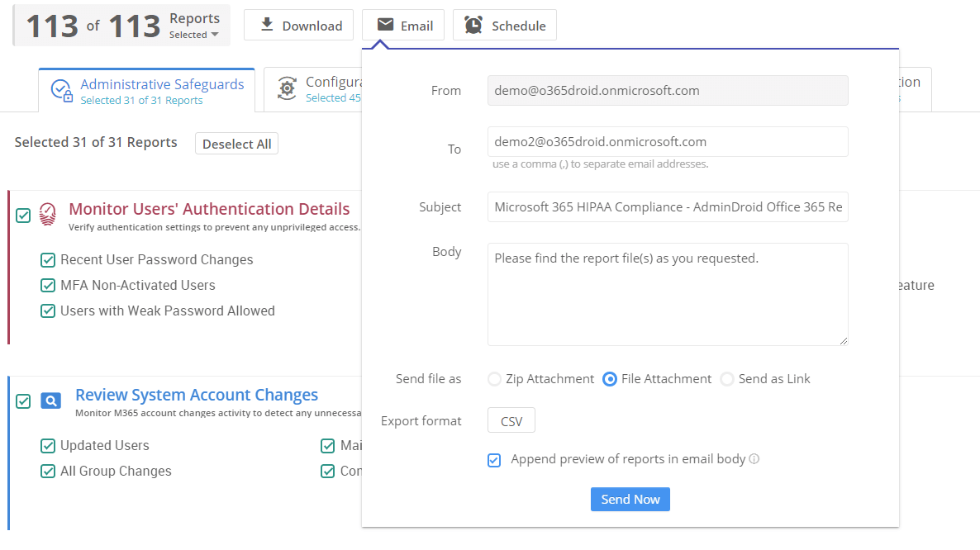980x550 pixels.
Task: Switch to the Administrative Safeguards tab
Action: (162, 83)
